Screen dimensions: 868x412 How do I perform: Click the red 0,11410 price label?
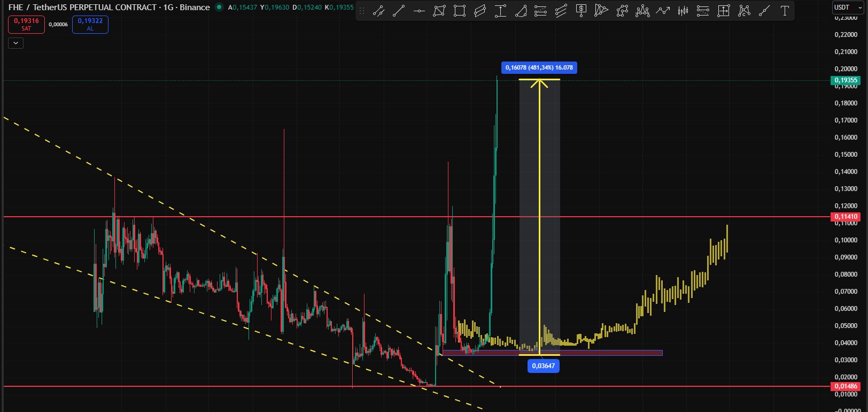click(x=846, y=217)
